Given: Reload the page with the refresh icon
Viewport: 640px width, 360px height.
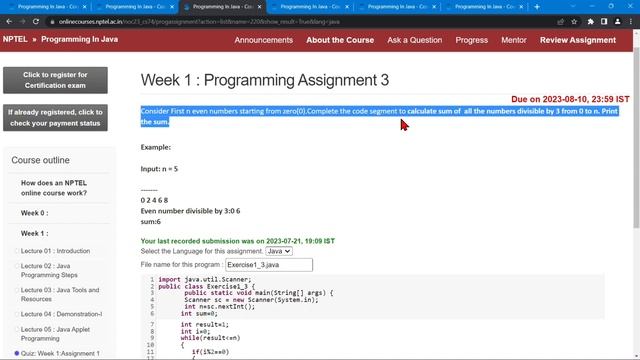Looking at the screenshot, I should (36, 22).
